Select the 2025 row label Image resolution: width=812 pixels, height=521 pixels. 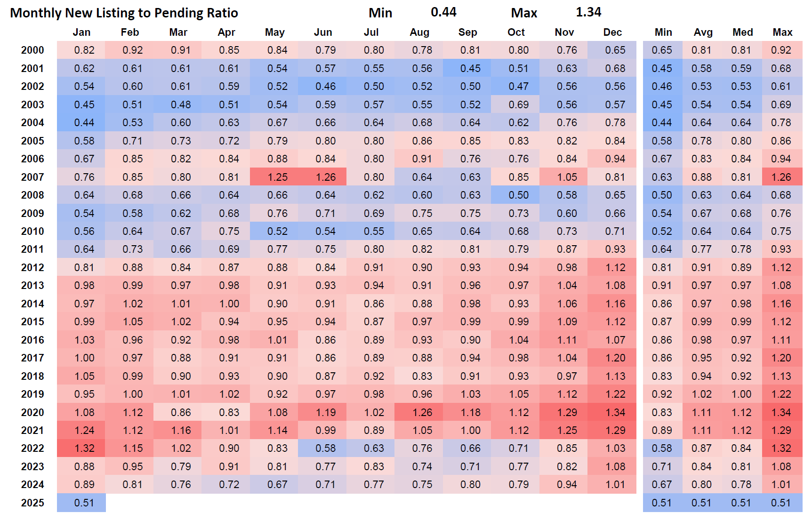[x=32, y=503]
